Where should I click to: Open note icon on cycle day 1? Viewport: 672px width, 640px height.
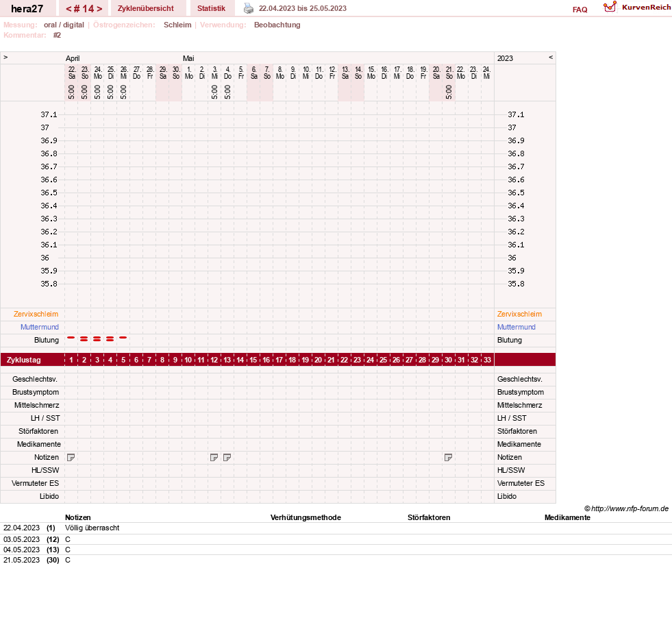(71, 458)
